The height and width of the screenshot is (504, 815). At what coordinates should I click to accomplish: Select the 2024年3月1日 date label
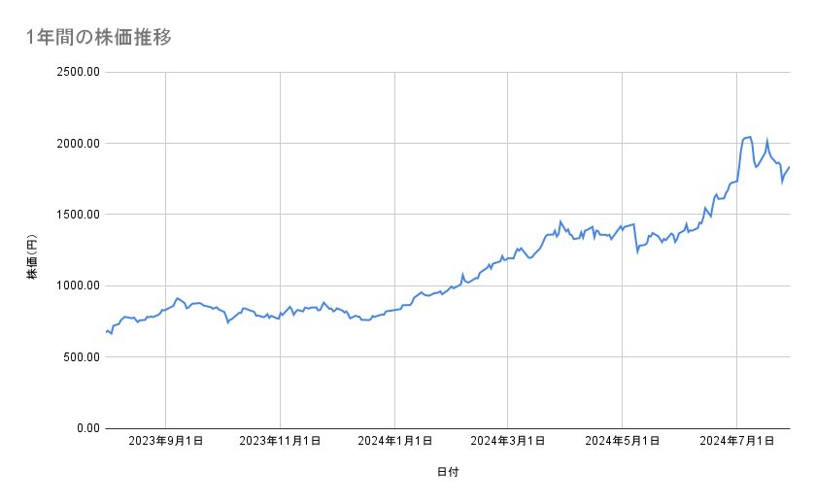[507, 441]
